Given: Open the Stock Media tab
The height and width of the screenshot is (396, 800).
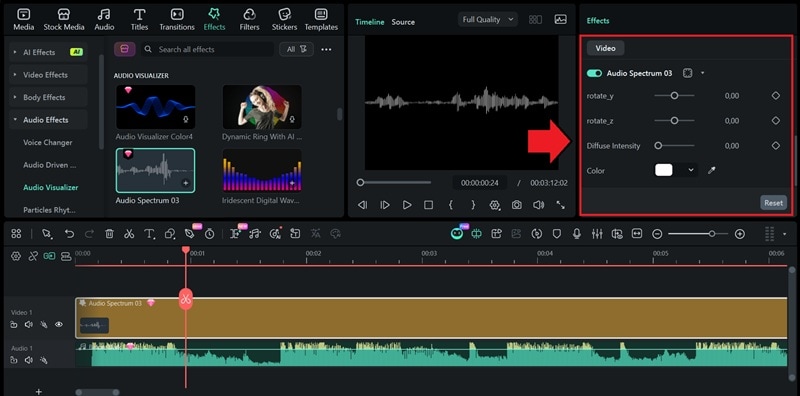Looking at the screenshot, I should tap(64, 20).
